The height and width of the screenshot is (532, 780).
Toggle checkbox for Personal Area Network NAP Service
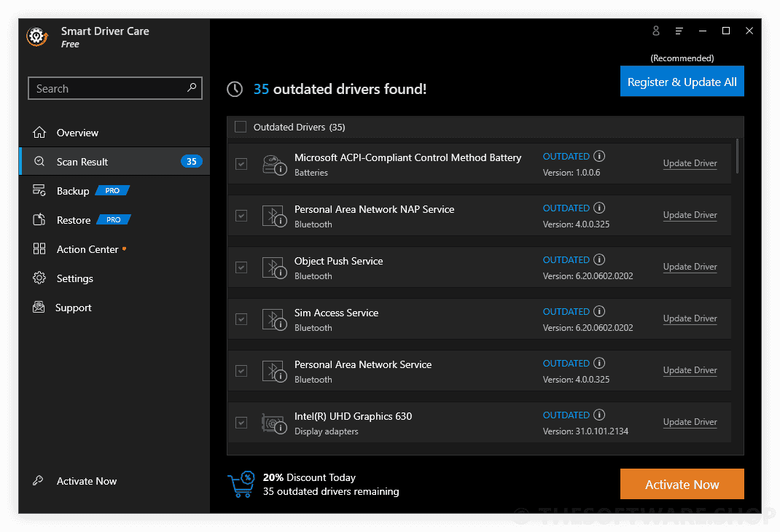coord(241,215)
